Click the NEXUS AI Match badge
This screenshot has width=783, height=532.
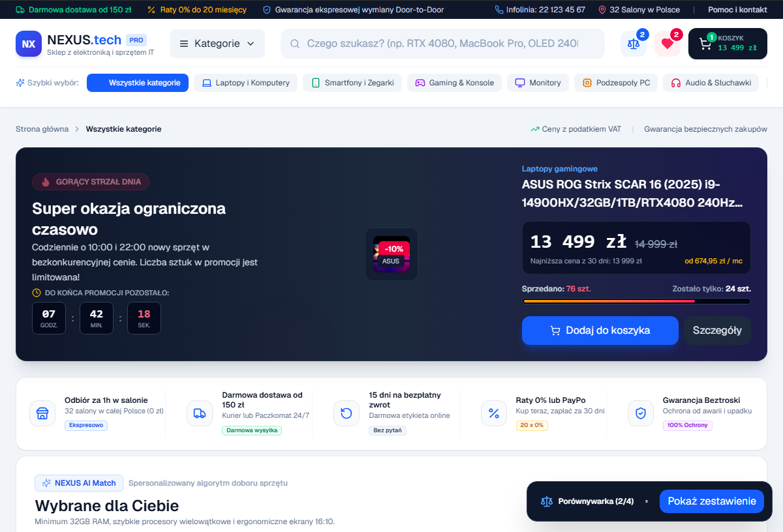coord(78,483)
